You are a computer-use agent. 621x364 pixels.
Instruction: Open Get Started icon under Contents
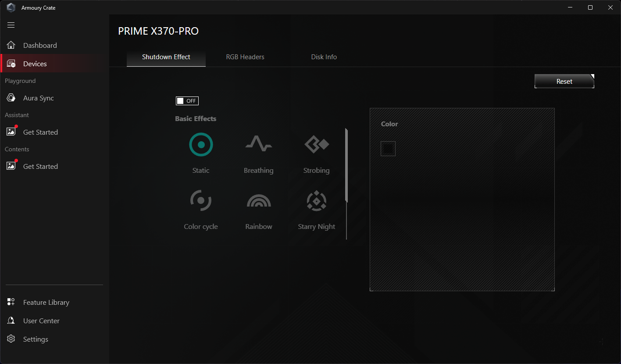11,166
